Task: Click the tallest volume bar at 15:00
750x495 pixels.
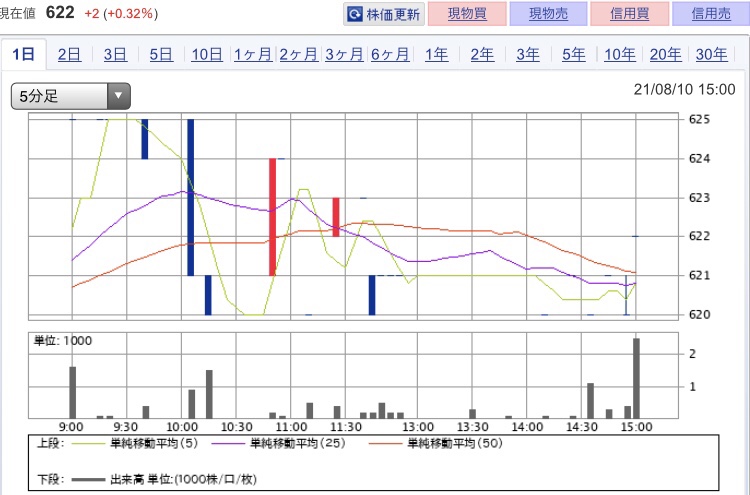Action: click(636, 378)
